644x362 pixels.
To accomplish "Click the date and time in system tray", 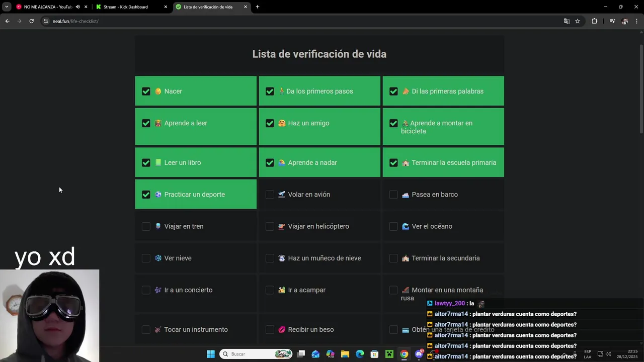I will (627, 354).
